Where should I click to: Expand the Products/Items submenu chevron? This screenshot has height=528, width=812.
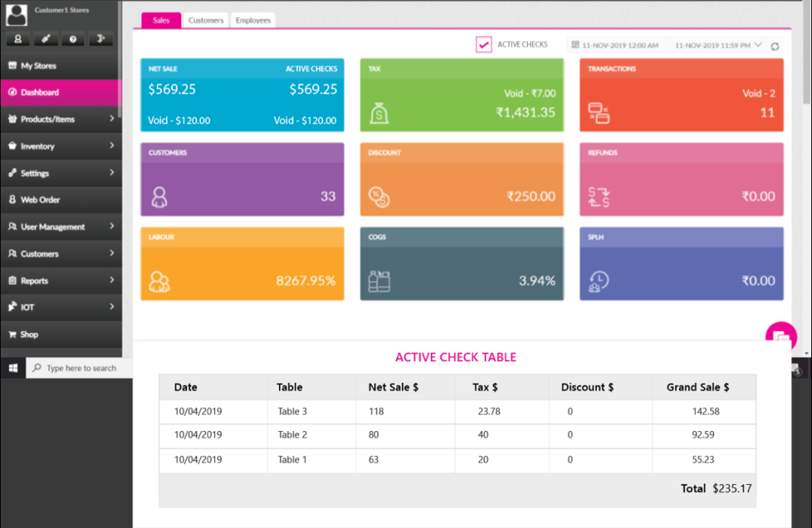point(112,119)
